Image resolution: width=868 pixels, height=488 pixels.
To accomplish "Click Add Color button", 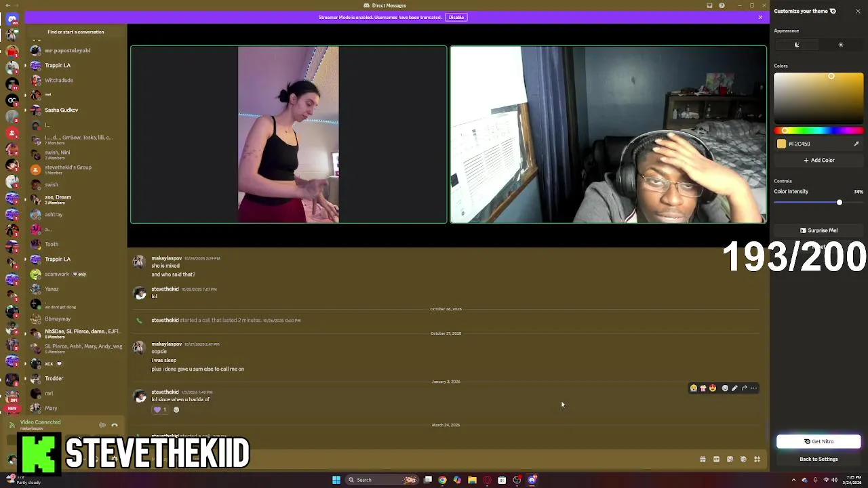I will pos(818,160).
